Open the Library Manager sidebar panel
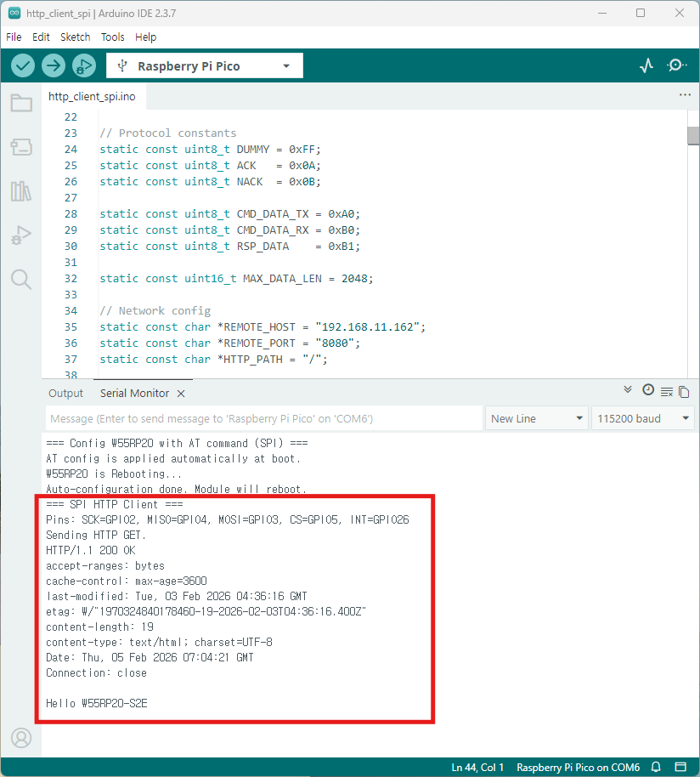 tap(21, 191)
